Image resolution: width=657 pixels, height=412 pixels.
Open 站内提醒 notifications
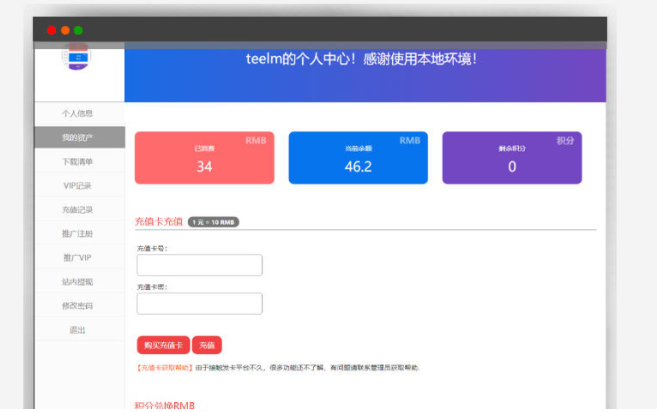[x=78, y=281]
